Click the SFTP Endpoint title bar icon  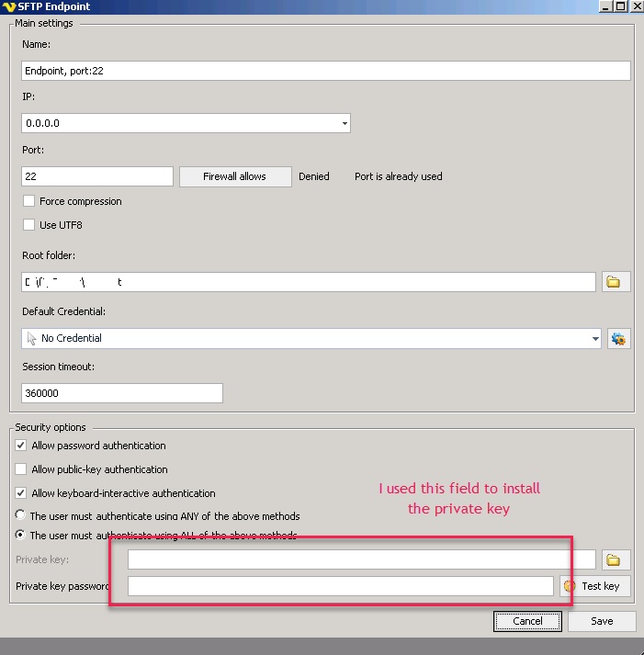tap(9, 6)
